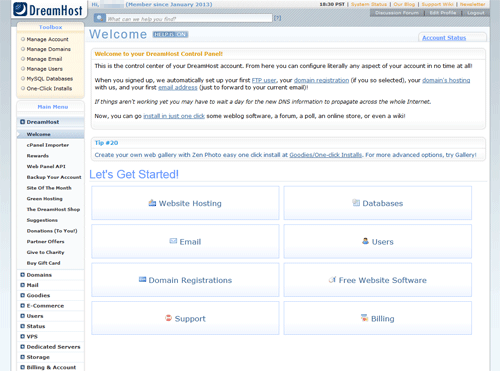500x371 pixels.
Task: Open Partner Offers menu item
Action: click(45, 241)
